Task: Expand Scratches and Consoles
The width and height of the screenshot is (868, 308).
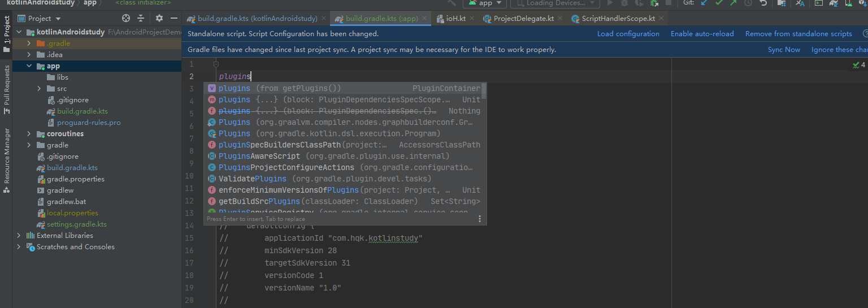Action: (x=19, y=247)
